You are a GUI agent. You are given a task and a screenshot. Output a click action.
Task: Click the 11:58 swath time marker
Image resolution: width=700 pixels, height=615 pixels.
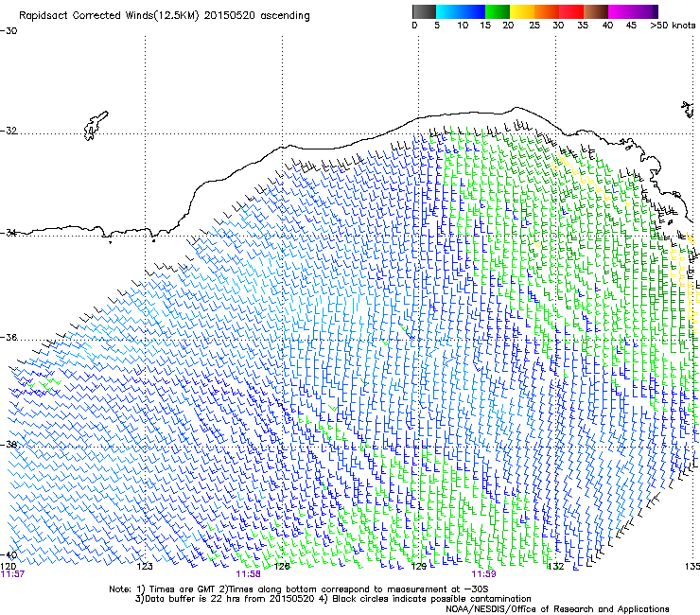click(x=248, y=574)
